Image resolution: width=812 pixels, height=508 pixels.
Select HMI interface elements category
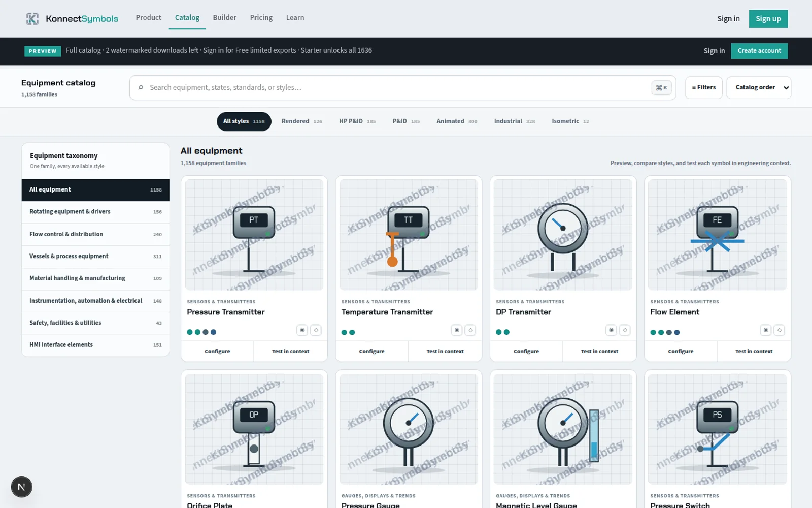95,345
